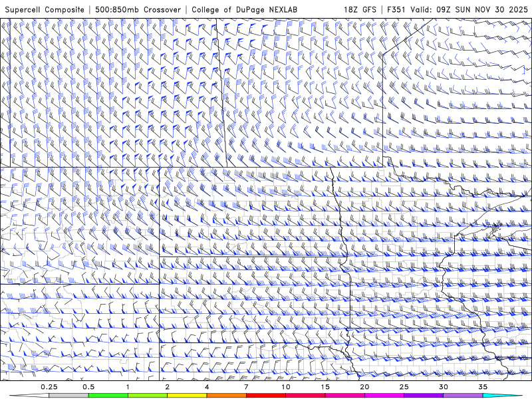Screen dimensions: 532x399
Task: Click the red legend segment between 7 and 10
Action: [266, 396]
